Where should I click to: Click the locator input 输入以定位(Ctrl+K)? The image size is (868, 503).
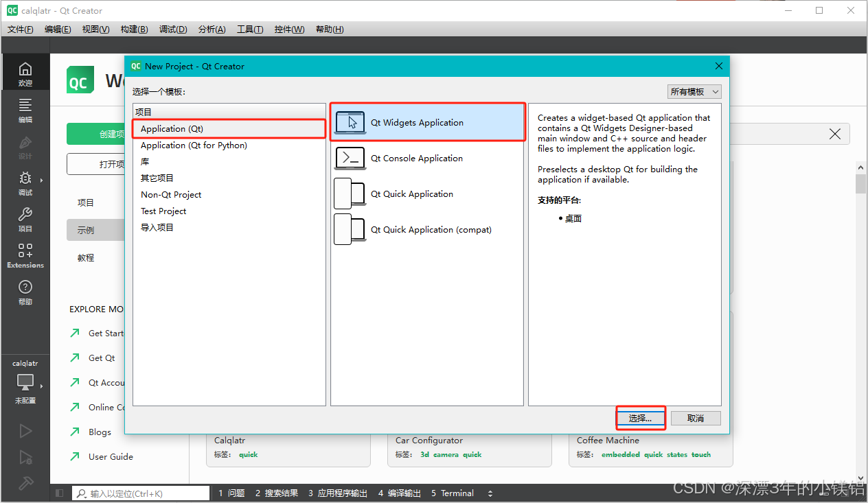coord(141,493)
